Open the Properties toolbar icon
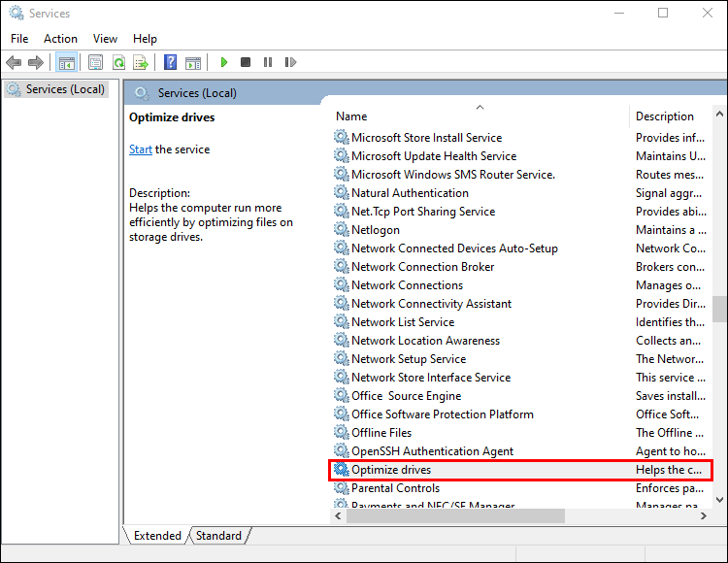The image size is (728, 563). coord(96,62)
